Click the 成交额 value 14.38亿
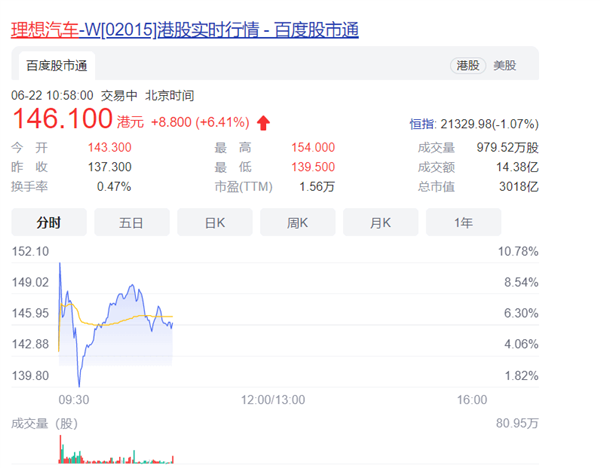The height and width of the screenshot is (468, 600). (517, 167)
